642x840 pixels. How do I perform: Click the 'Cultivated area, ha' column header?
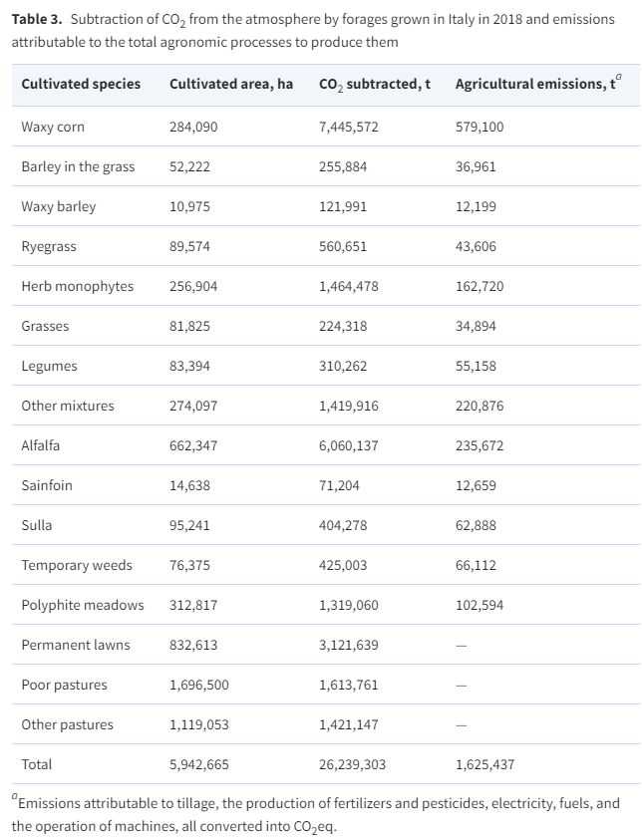(231, 84)
